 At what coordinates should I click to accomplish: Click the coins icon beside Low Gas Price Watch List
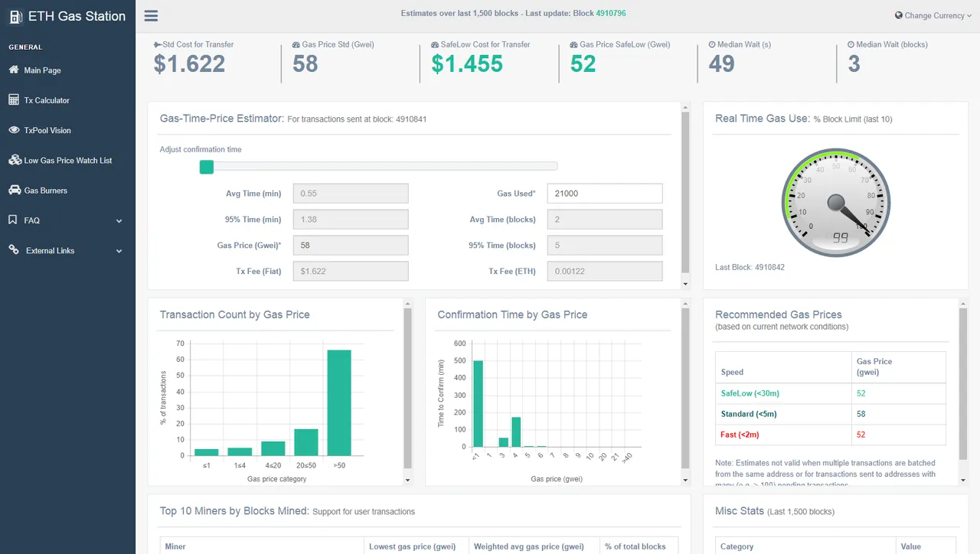14,160
